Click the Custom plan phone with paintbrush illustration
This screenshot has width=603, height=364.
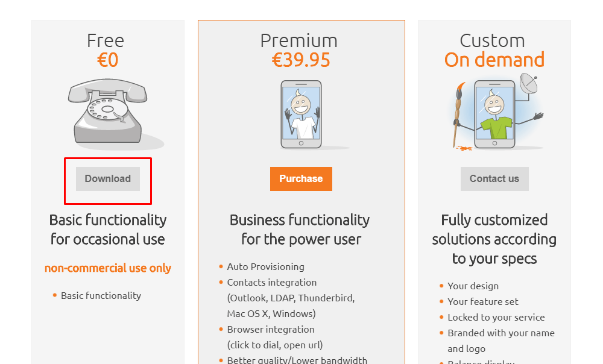[494, 115]
